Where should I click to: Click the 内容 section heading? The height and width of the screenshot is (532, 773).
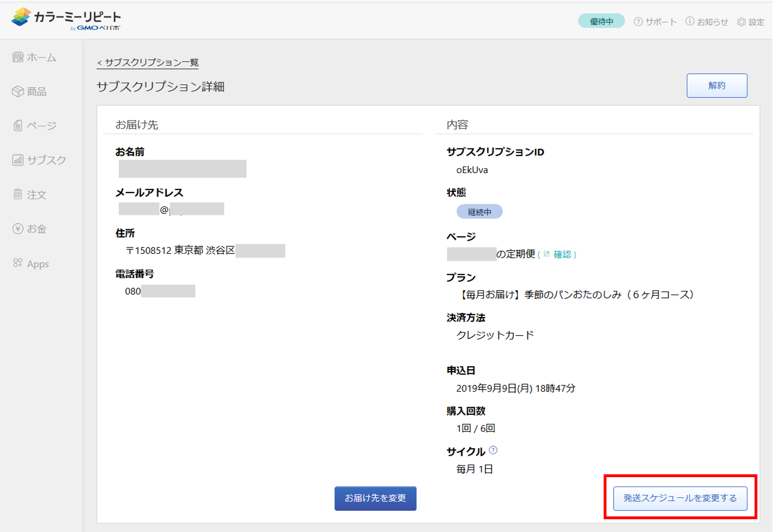tap(457, 125)
